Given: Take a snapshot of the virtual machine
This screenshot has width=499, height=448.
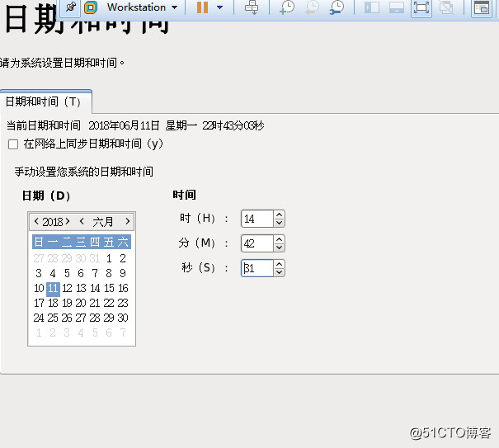Looking at the screenshot, I should click(x=287, y=7).
